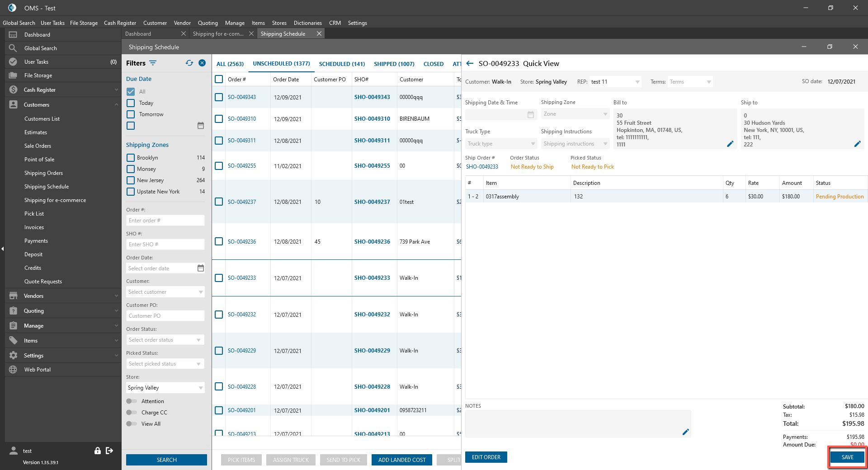868x470 pixels.
Task: Click the ADD LANDED COST button
Action: tap(401, 460)
